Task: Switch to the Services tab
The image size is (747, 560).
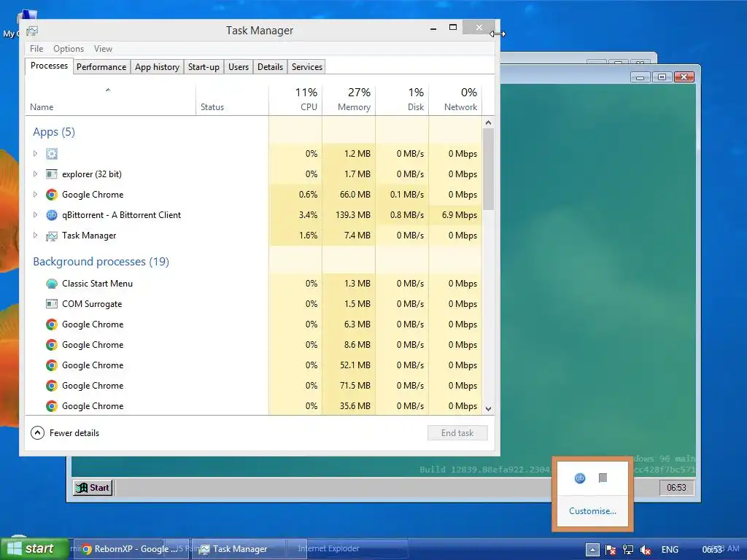Action: tap(307, 67)
